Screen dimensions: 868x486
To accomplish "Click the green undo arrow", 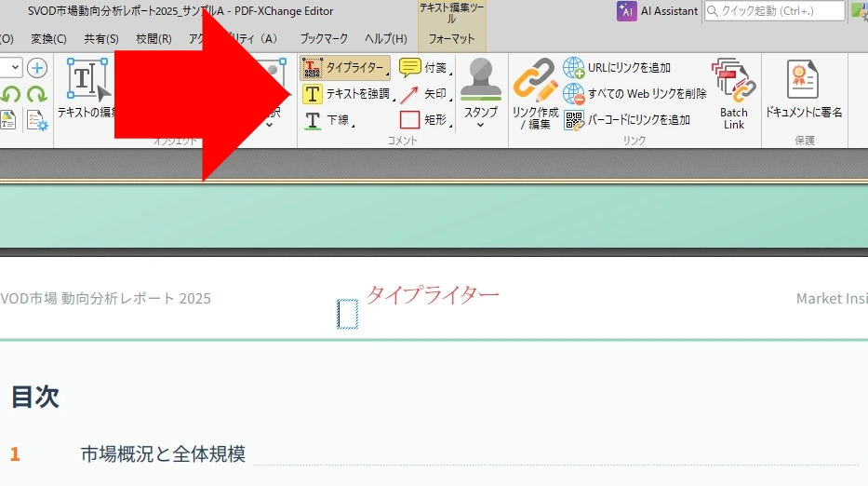I will click(x=10, y=94).
